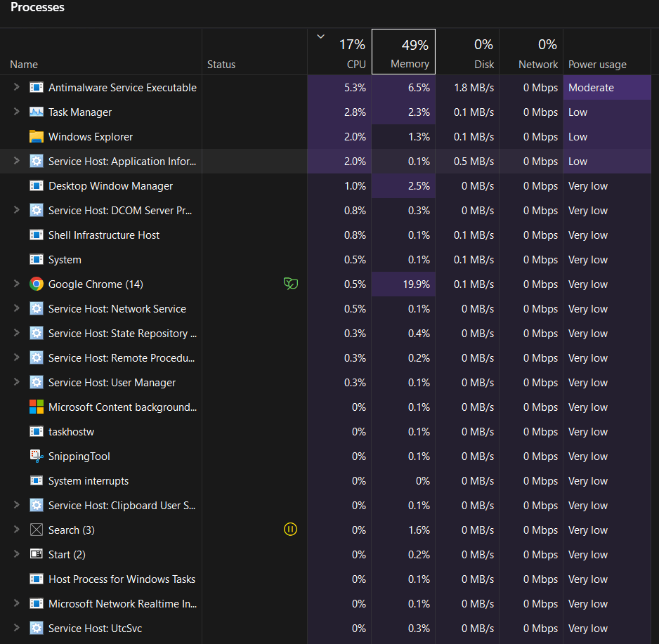The height and width of the screenshot is (644, 659).
Task: Click the yellow suspended status icon
Action: pos(290,530)
